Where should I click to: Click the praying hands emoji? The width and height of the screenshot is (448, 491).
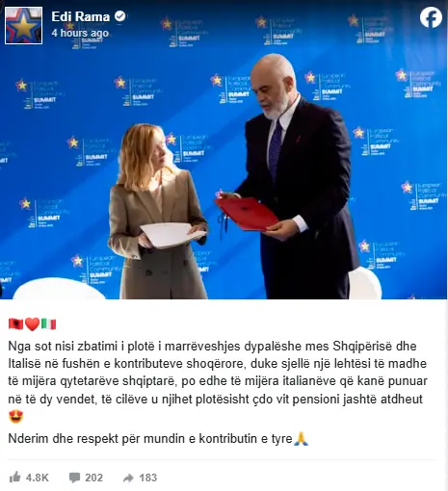coord(302,439)
